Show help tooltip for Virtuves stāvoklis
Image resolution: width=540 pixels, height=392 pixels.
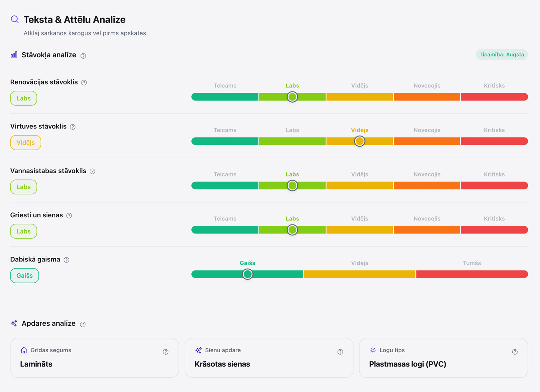pyautogui.click(x=73, y=127)
